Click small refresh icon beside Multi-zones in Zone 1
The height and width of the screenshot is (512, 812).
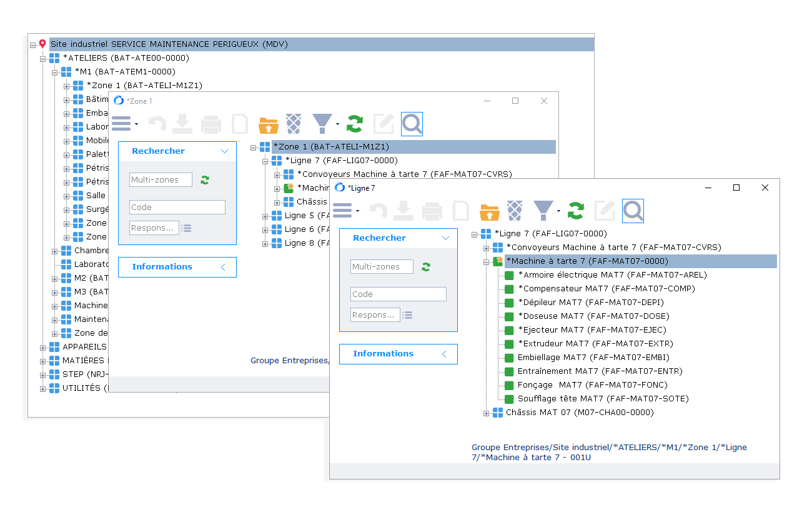point(205,180)
